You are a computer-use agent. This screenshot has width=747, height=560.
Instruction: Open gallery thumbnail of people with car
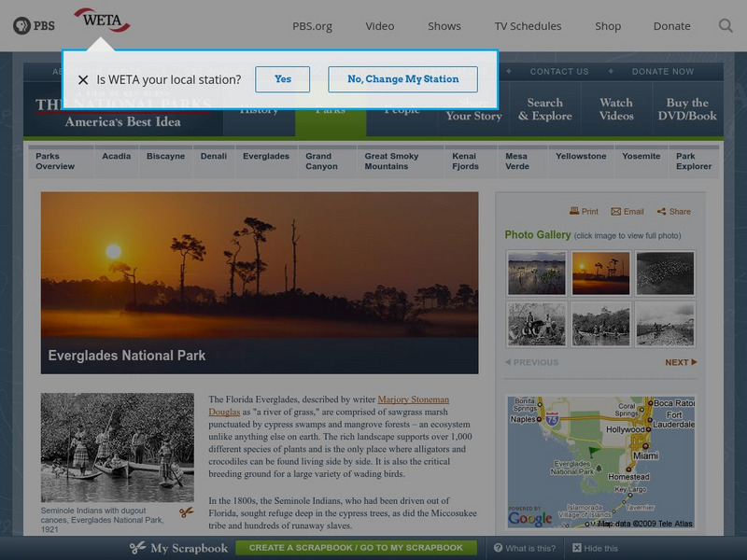pyautogui.click(x=536, y=324)
